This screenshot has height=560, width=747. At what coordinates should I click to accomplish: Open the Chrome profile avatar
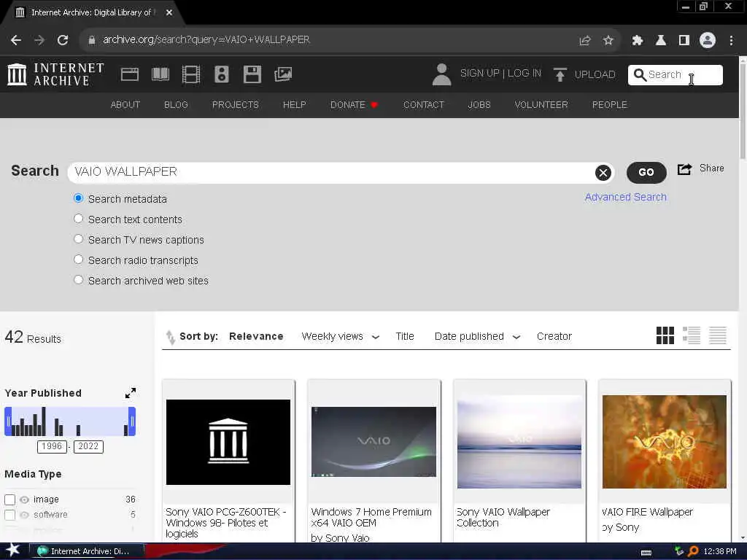click(708, 41)
